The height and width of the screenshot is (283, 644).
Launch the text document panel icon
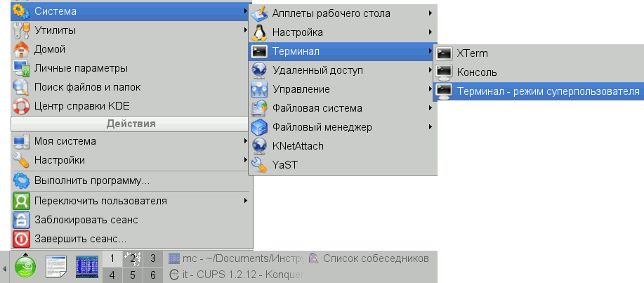pyautogui.click(x=56, y=267)
